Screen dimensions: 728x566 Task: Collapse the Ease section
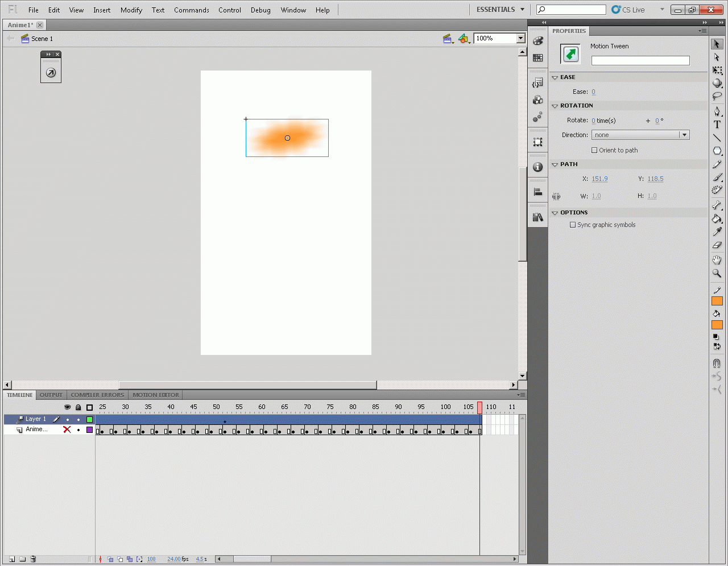coord(555,77)
